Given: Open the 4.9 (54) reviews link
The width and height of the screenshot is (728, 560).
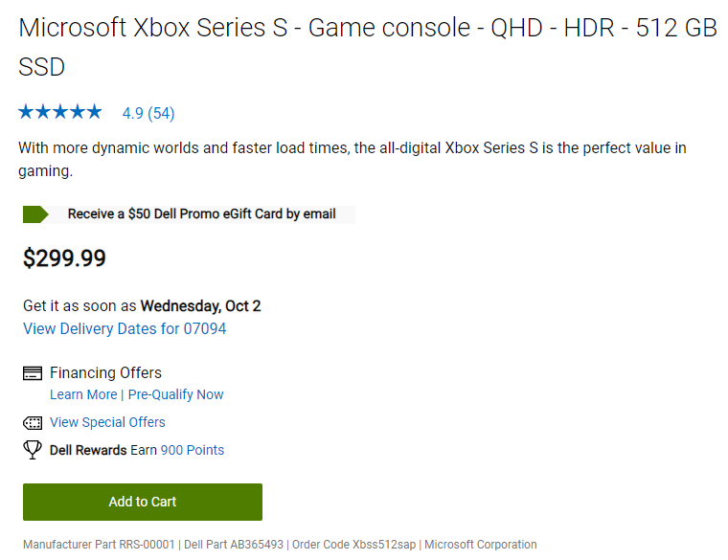Looking at the screenshot, I should tap(148, 113).
